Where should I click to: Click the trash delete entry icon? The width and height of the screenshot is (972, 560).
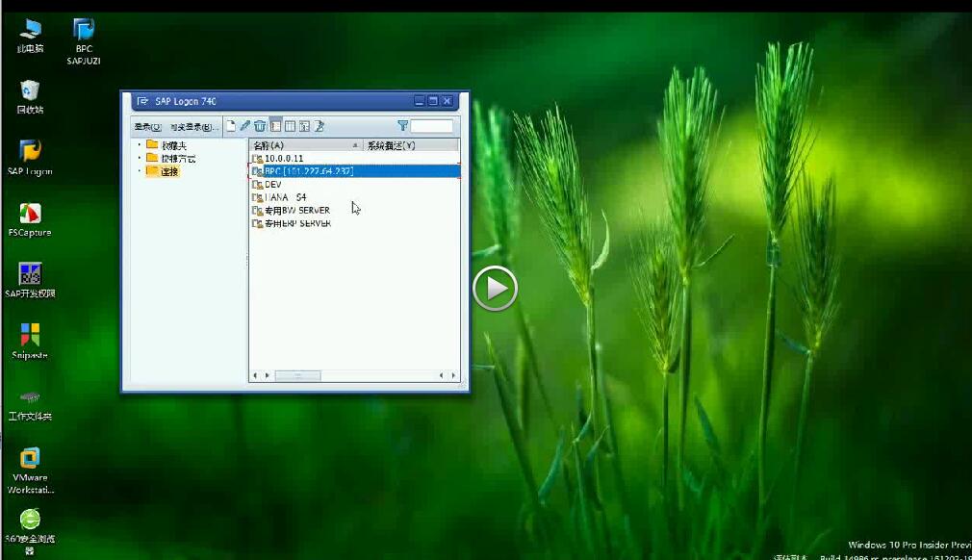click(260, 126)
